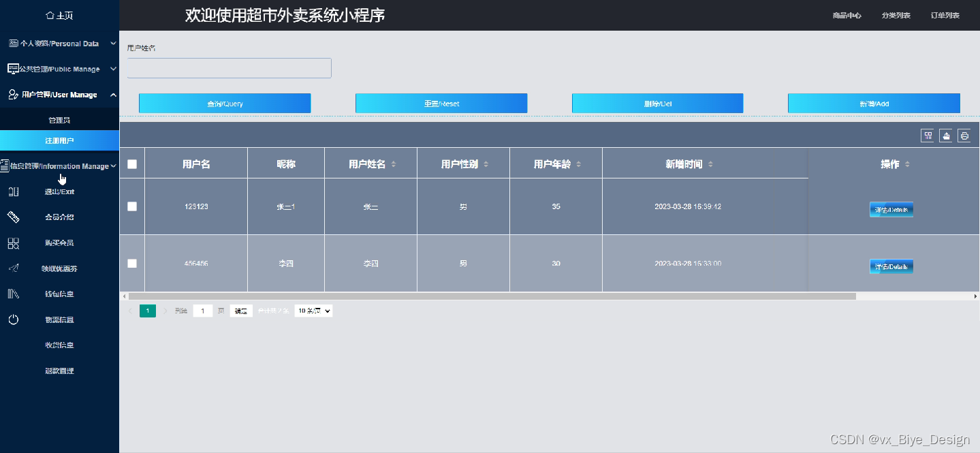The height and width of the screenshot is (453, 980).
Task: Open 订单列表 in the top navigation
Action: (945, 15)
